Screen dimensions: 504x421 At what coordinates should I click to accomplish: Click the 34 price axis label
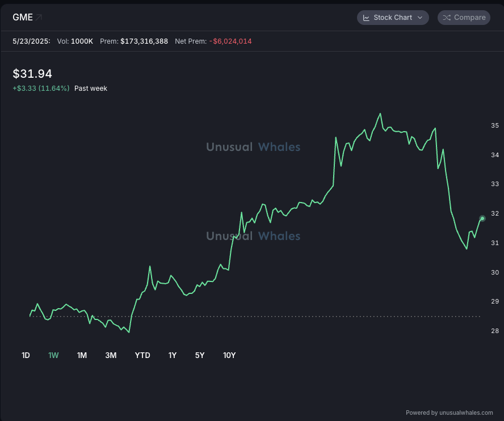(495, 155)
